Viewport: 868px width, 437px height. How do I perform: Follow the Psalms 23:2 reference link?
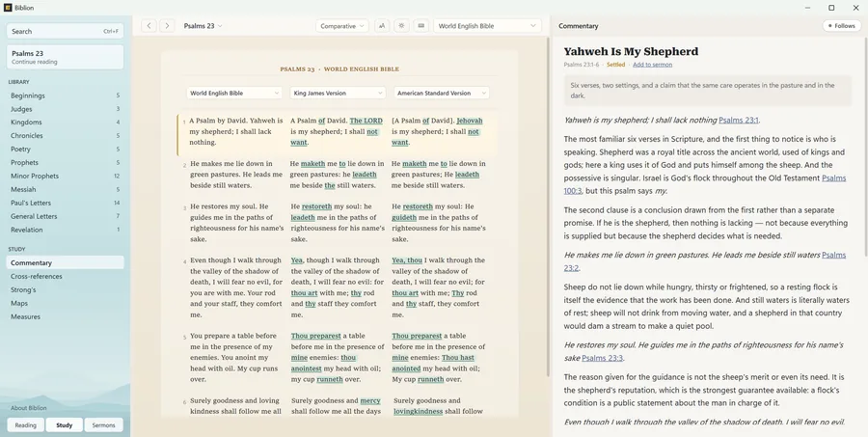point(834,256)
